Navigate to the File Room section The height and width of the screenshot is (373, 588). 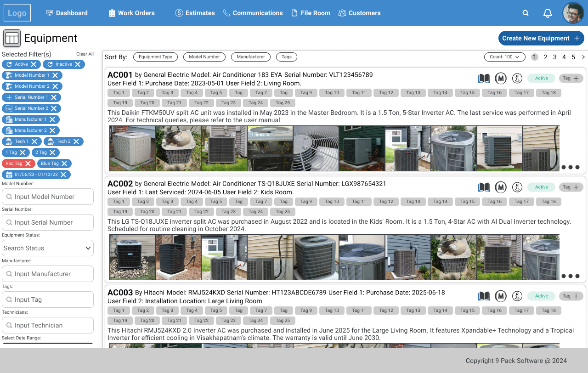coord(311,13)
